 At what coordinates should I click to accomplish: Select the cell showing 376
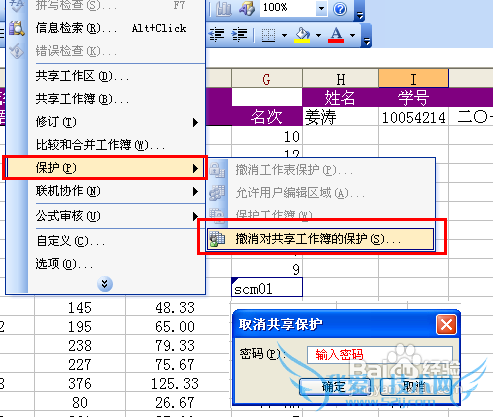[80, 383]
